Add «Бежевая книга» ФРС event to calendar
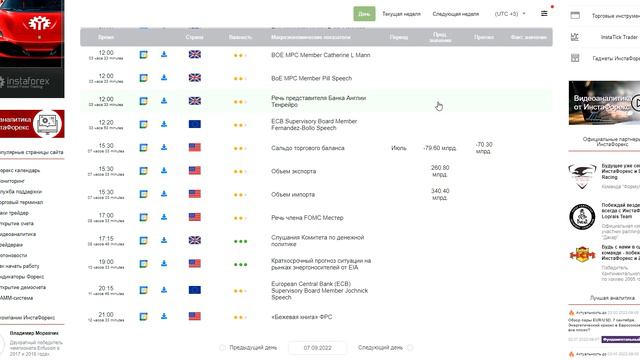Image resolution: width=640 pixels, height=360 pixels. [x=143, y=317]
